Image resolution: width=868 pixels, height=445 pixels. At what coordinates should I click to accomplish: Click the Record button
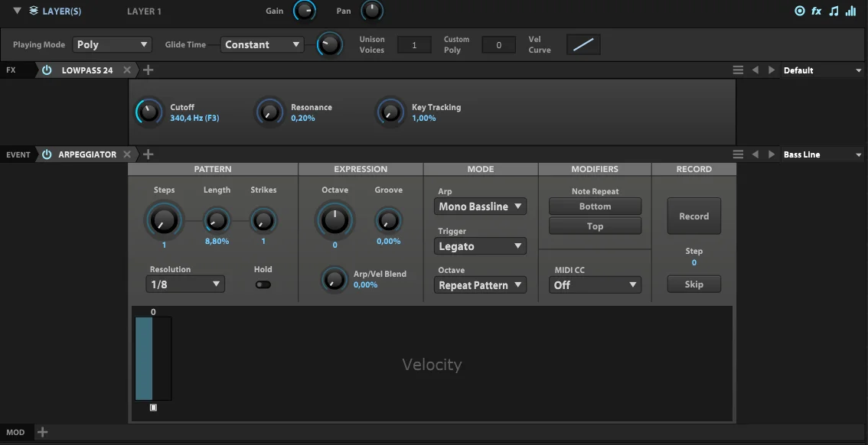pos(693,216)
